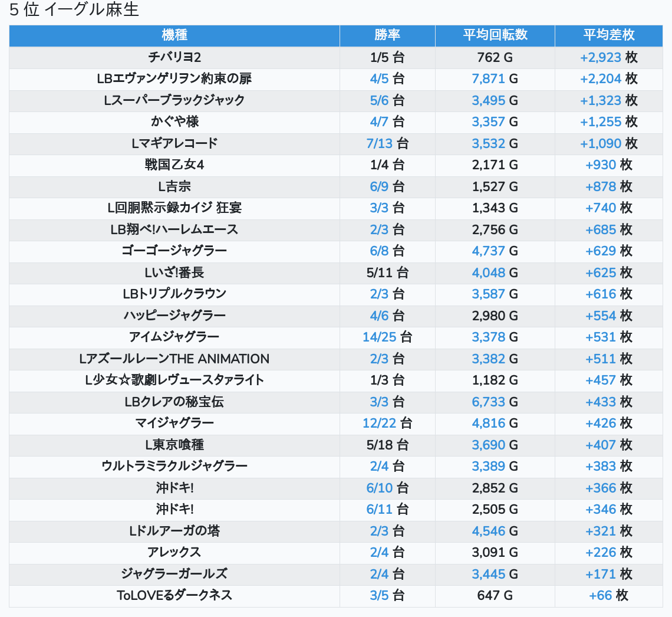Select the Lドルアーガの塔 cell
The height and width of the screenshot is (617, 672).
(174, 531)
